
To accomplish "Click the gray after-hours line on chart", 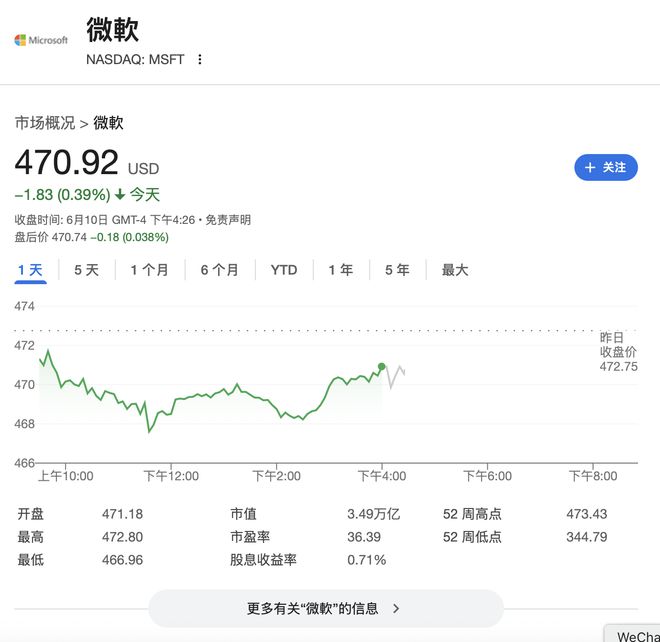I will (396, 375).
